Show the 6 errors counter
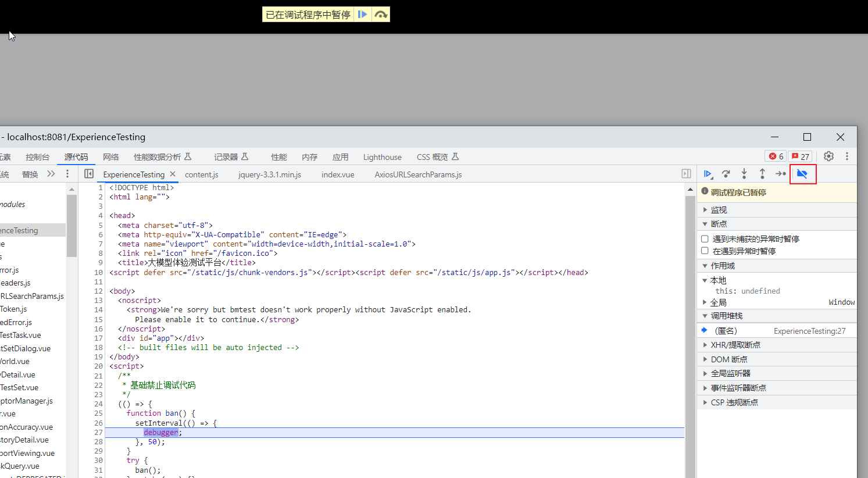Image resolution: width=868 pixels, height=478 pixels. [x=776, y=156]
